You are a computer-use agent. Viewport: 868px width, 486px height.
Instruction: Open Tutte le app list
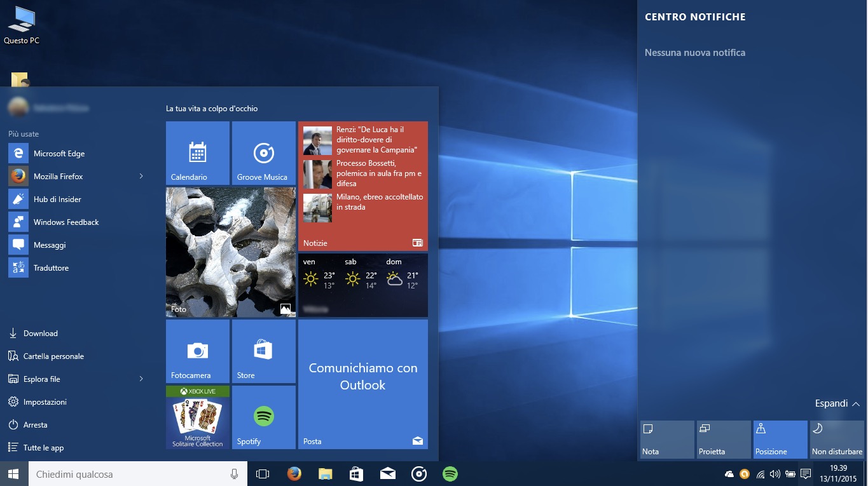pyautogui.click(x=43, y=448)
